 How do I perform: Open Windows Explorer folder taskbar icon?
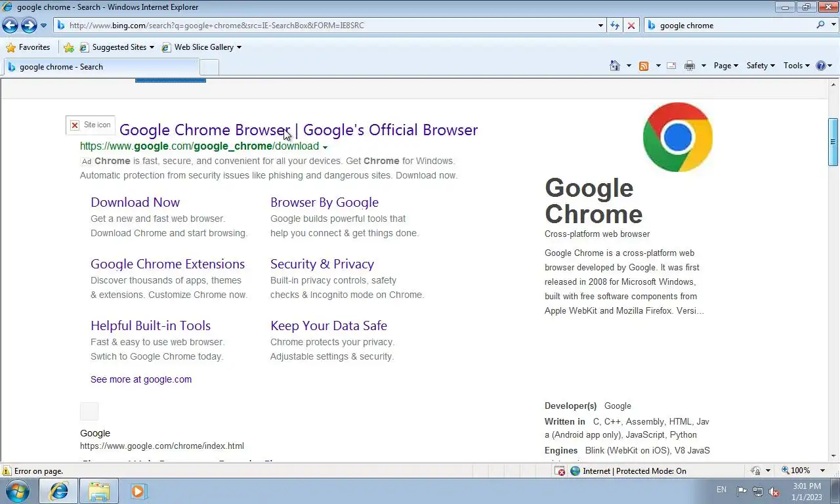99,491
